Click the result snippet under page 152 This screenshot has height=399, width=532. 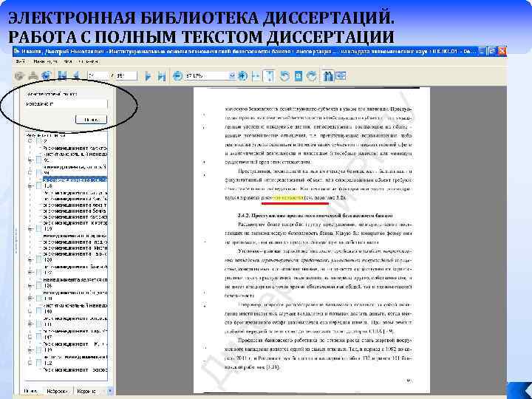75,370
